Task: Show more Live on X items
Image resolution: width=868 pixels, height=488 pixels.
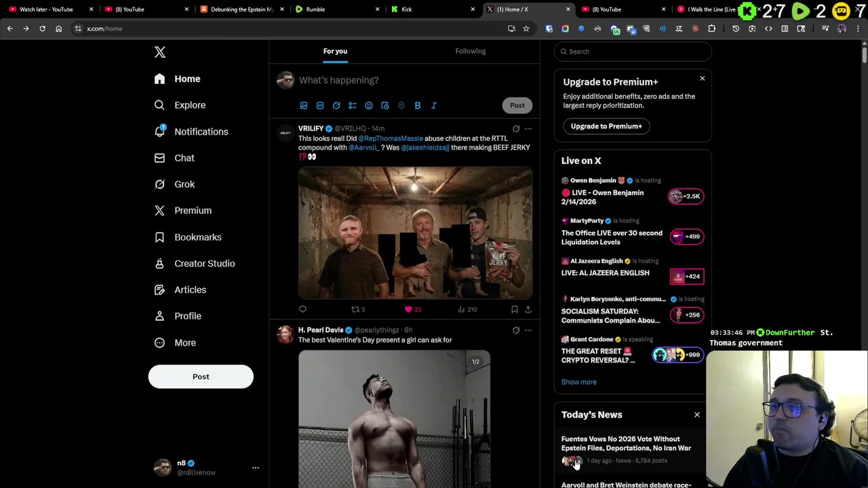Action: (x=578, y=382)
